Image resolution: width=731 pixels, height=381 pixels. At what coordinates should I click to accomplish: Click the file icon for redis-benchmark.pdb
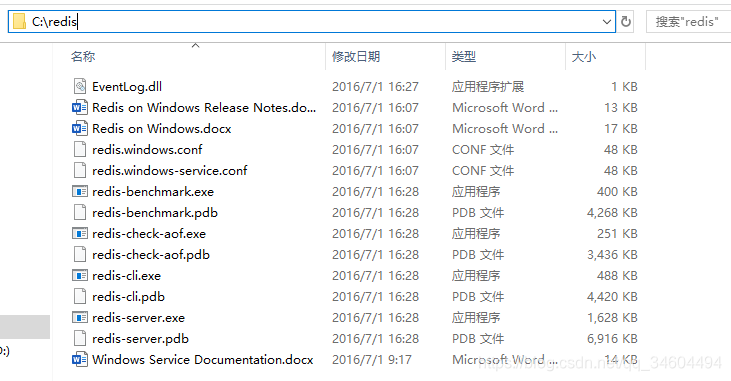80,212
